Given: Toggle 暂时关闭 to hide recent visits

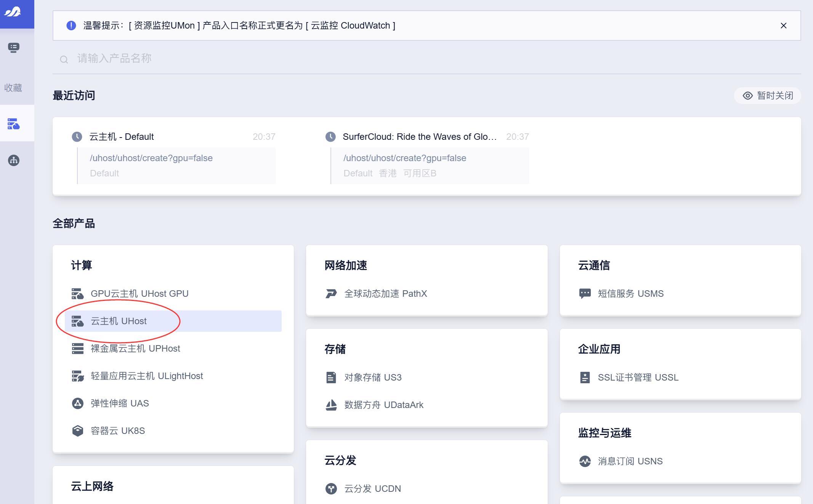Looking at the screenshot, I should (x=767, y=95).
